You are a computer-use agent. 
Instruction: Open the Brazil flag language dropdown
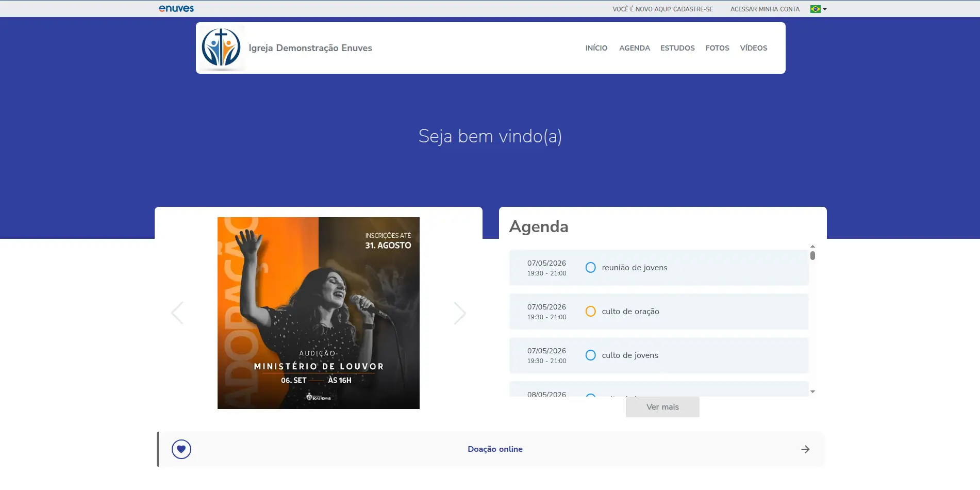tap(818, 9)
